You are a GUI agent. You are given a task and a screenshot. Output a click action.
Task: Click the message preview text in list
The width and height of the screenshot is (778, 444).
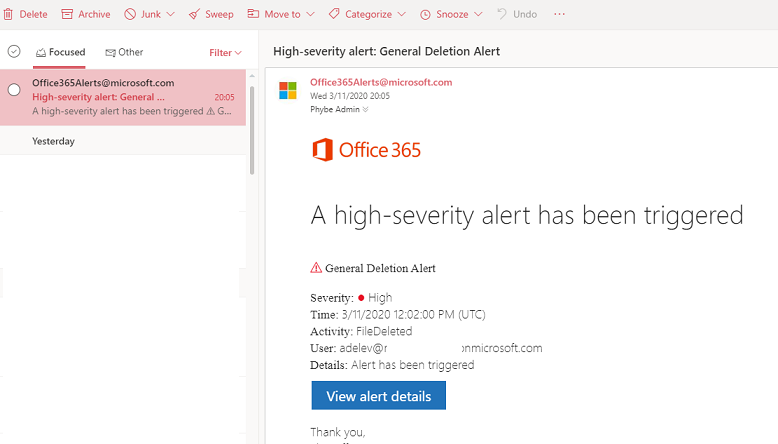tap(131, 111)
